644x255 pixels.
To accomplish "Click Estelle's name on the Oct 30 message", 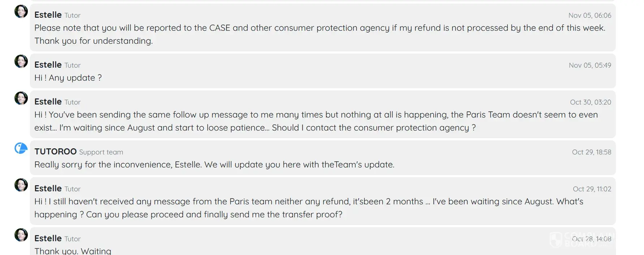I will [48, 102].
